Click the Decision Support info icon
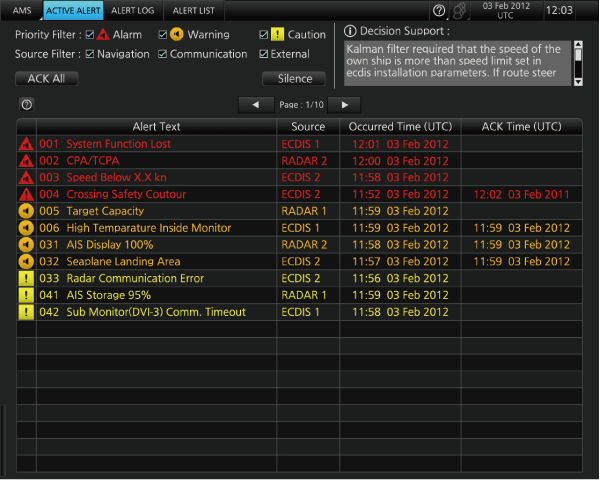The width and height of the screenshot is (600, 480). [350, 31]
